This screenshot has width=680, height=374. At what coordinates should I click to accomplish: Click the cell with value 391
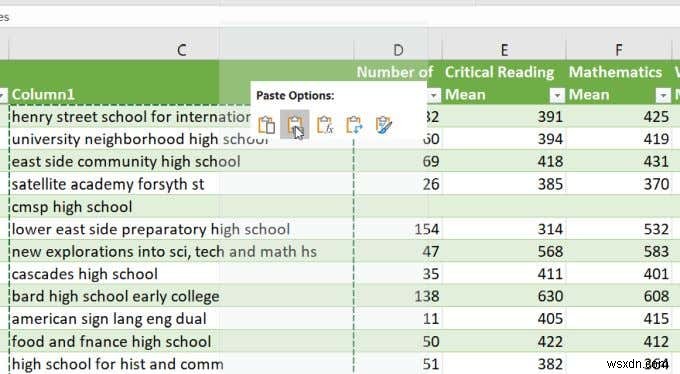tap(504, 116)
